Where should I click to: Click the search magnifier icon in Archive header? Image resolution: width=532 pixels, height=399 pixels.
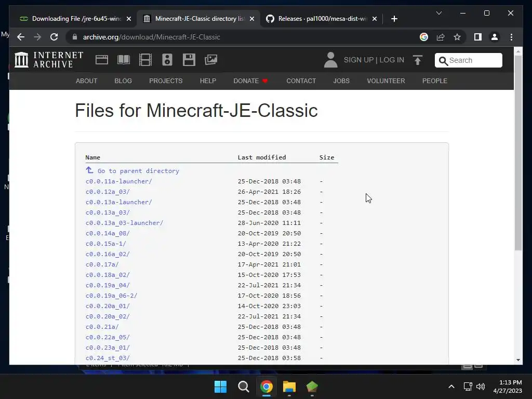pos(443,61)
